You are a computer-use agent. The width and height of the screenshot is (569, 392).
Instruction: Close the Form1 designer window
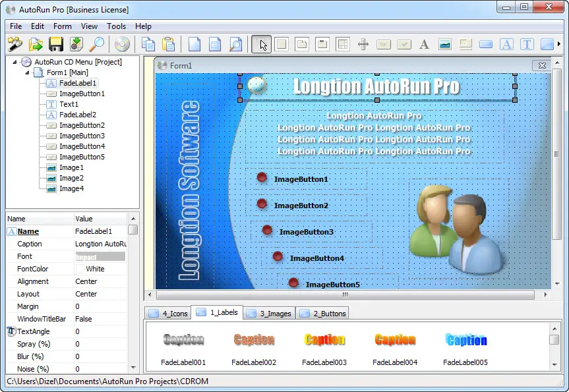click(x=542, y=65)
